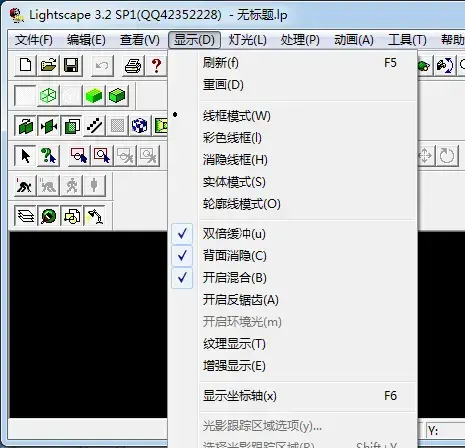Viewport: 465px width, 448px height.
Task: Click the Save floppy disk icon
Action: tap(71, 65)
